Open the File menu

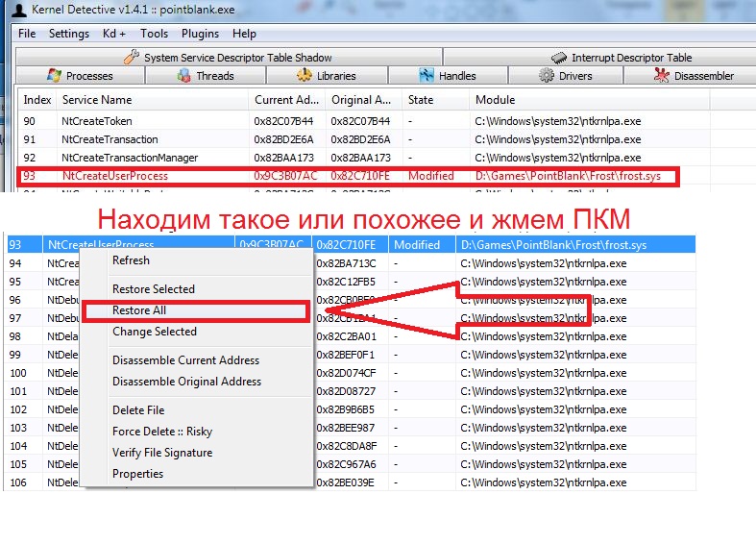point(27,34)
